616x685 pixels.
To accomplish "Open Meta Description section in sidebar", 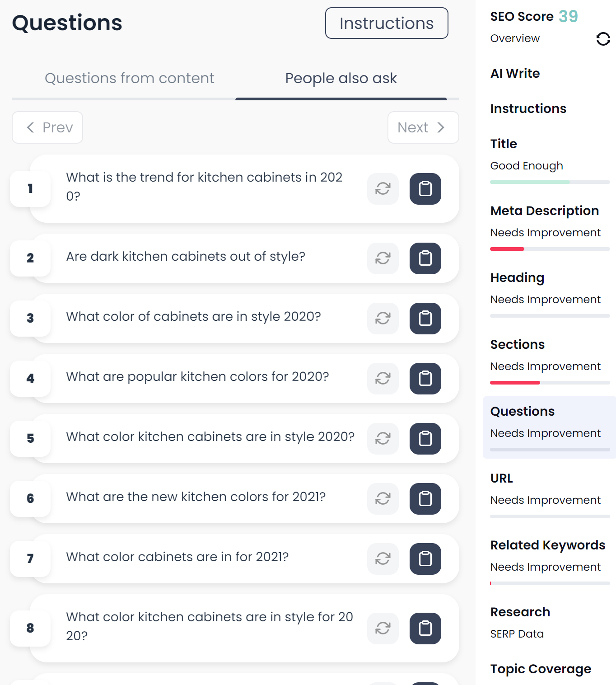I will pyautogui.click(x=544, y=211).
